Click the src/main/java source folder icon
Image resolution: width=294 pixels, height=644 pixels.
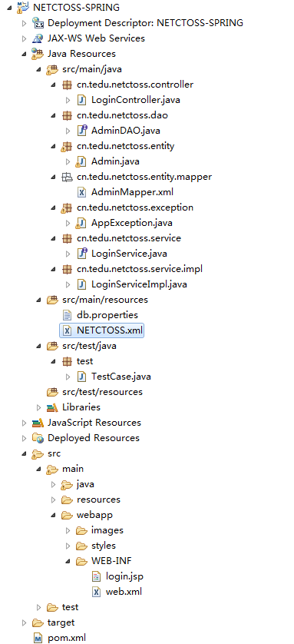52,69
